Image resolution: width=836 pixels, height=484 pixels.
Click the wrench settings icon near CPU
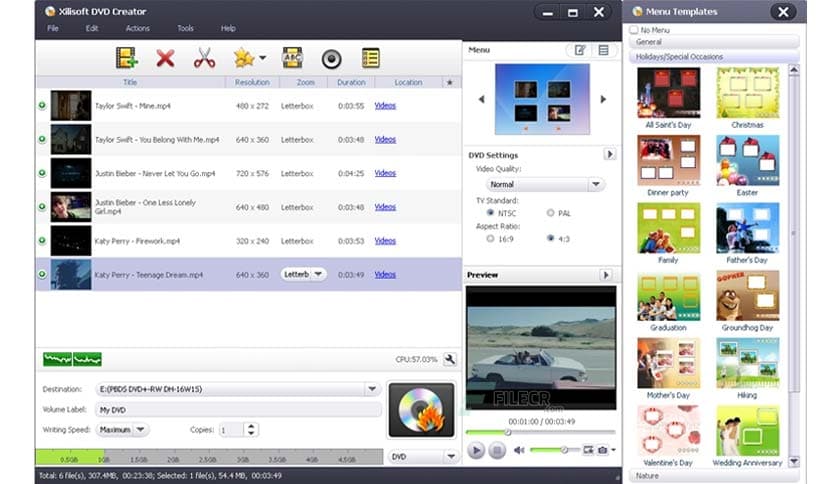click(x=450, y=359)
